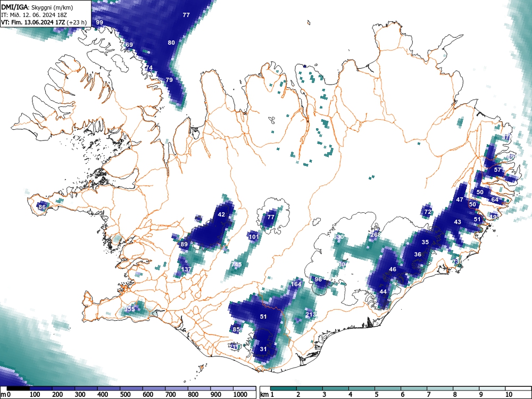The width and height of the screenshot is (532, 399).
Task: Click the visibility value 89 on the map
Action: [x=184, y=244]
